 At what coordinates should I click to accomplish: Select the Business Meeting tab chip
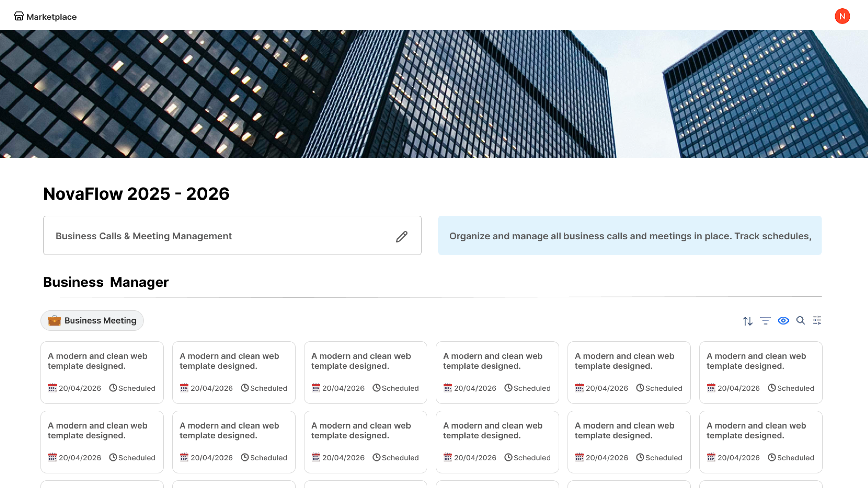[x=92, y=321]
